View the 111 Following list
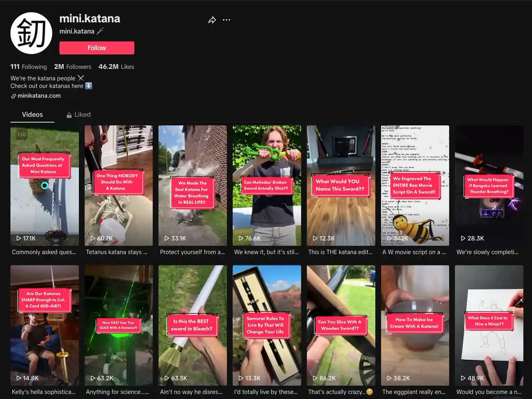Image resolution: width=532 pixels, height=399 pixels. [x=28, y=67]
